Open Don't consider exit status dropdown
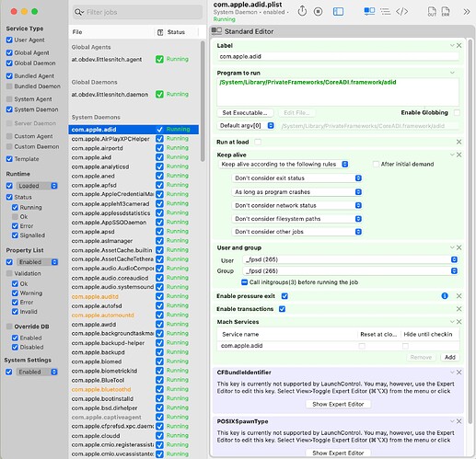The height and width of the screenshot is (459, 476). pyautogui.click(x=296, y=178)
